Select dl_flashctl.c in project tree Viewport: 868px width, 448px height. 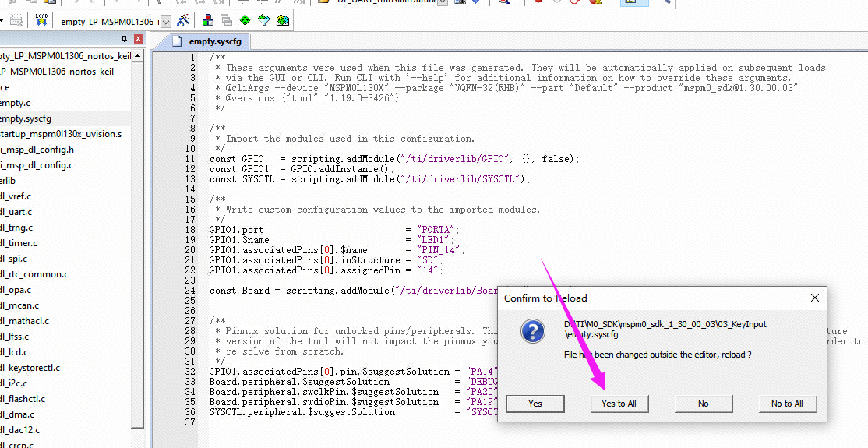[23, 399]
